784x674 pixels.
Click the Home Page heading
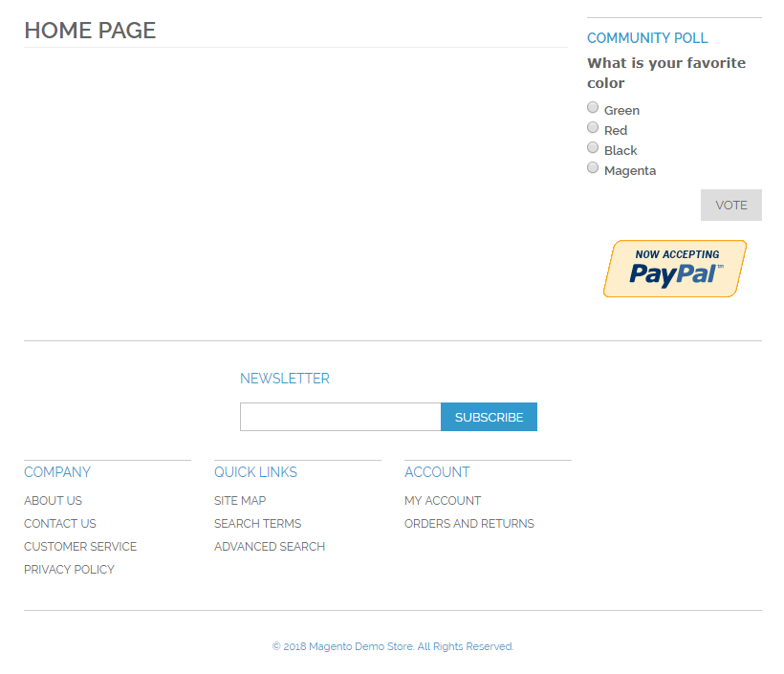coord(90,31)
